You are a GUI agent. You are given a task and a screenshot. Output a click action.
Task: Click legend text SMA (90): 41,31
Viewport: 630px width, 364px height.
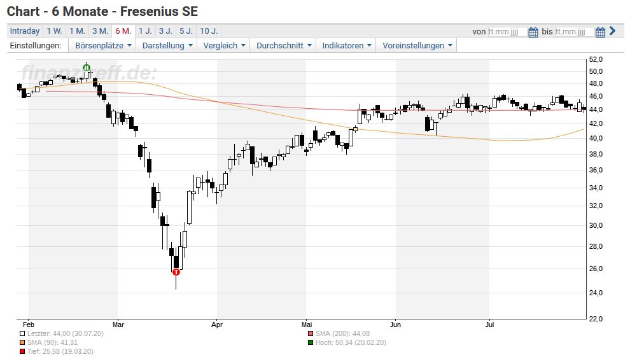52,342
